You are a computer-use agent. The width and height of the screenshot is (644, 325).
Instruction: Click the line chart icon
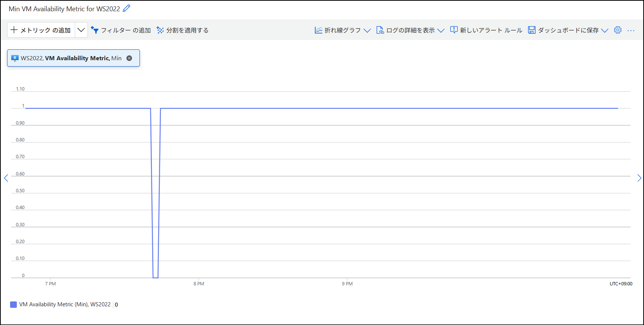click(x=319, y=30)
